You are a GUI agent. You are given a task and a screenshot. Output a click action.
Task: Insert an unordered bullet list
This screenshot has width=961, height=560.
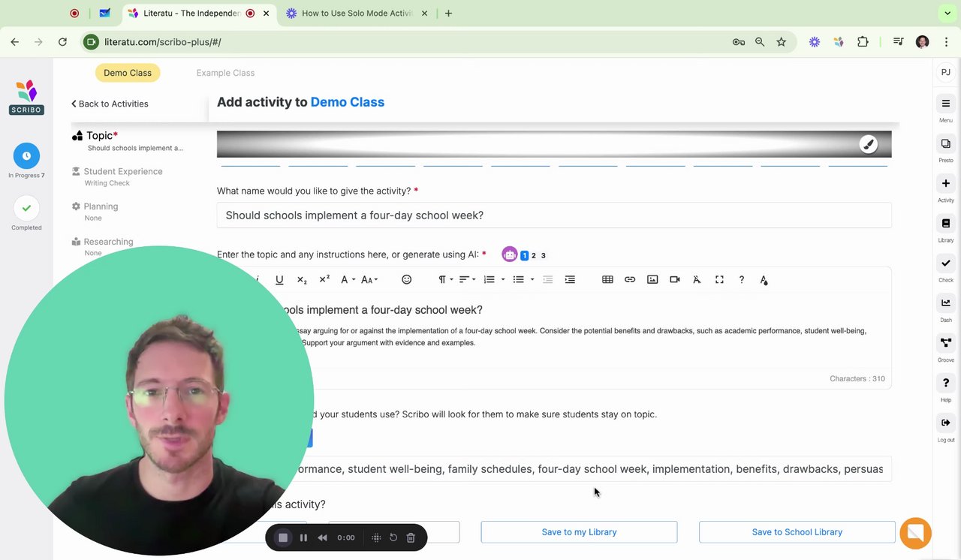click(518, 279)
